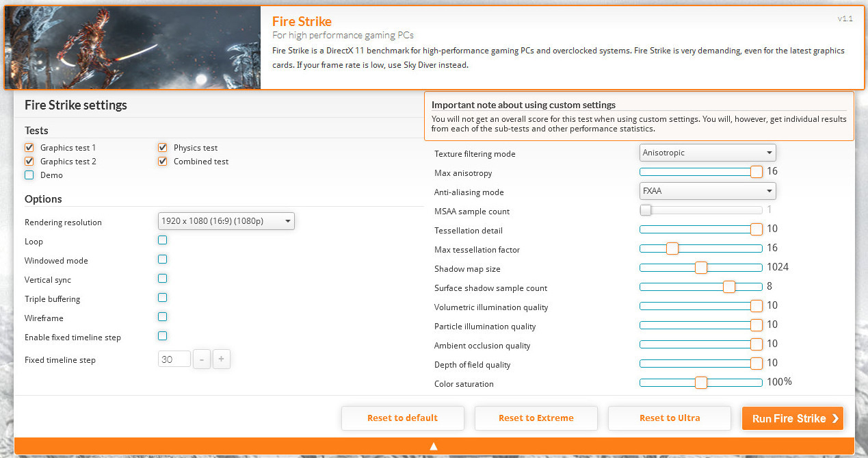Image resolution: width=868 pixels, height=458 pixels.
Task: Enable Windowed mode checkbox
Action: click(163, 259)
